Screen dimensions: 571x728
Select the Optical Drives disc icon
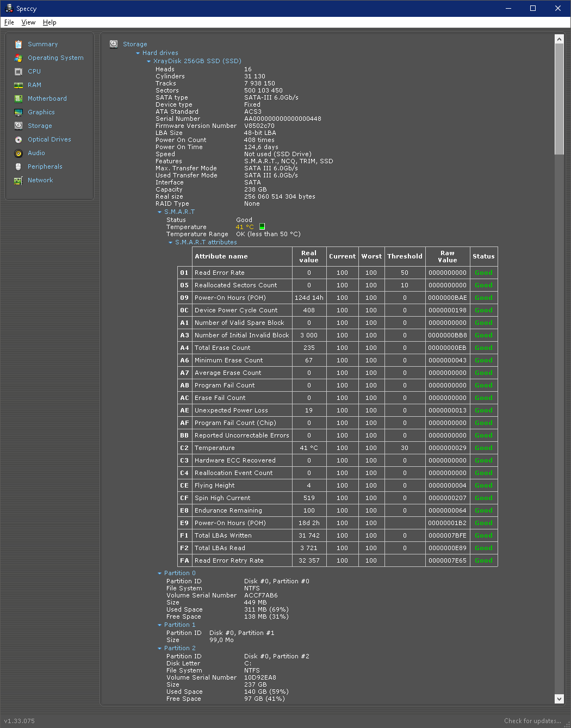(18, 139)
